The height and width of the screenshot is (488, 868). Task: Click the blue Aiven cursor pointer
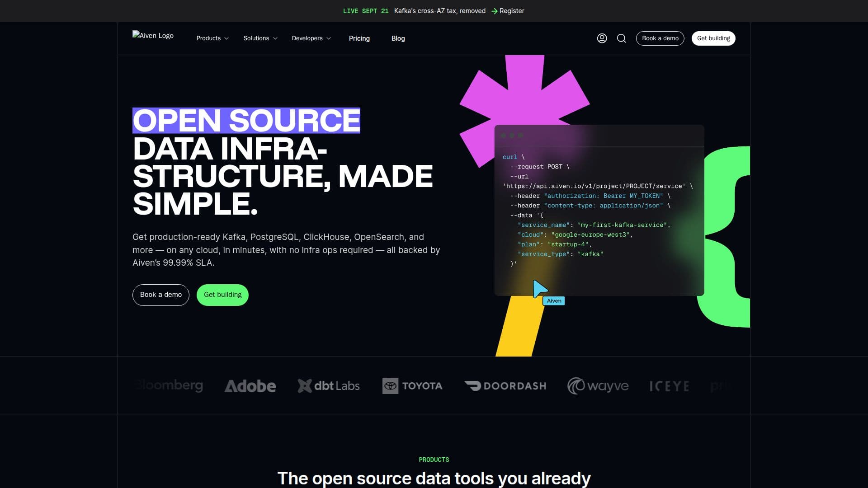[540, 289]
